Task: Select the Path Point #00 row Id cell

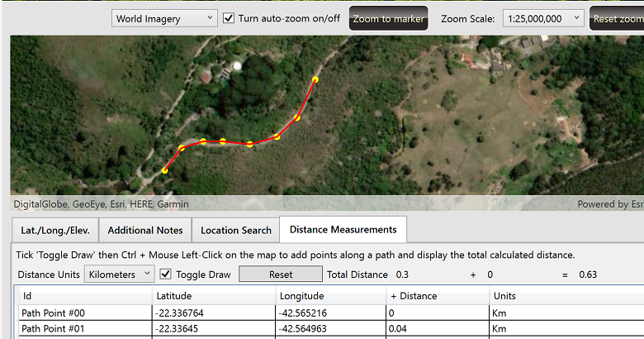Action: pos(85,313)
